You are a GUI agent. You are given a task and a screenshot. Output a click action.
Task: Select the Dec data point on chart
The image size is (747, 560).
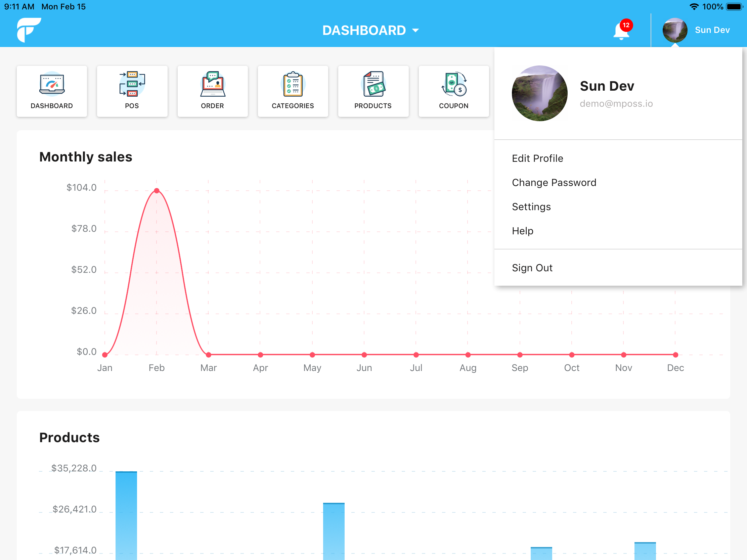(675, 355)
